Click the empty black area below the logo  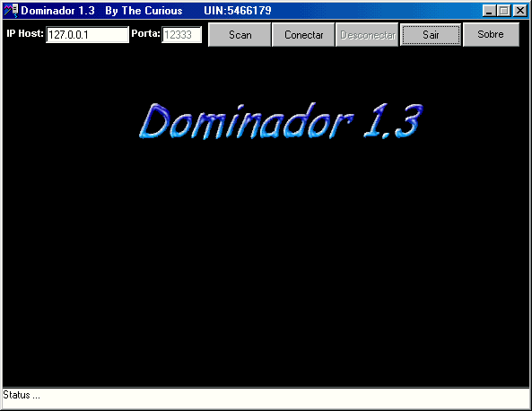click(x=266, y=265)
